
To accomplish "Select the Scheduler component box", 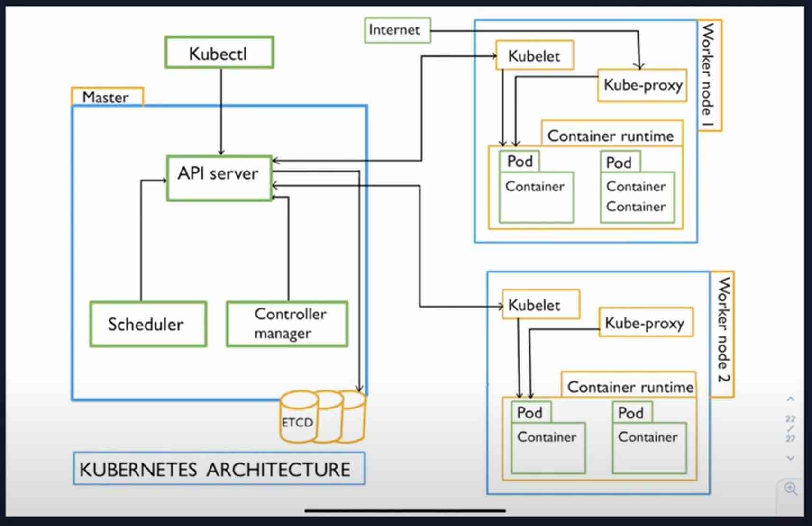I will 148,324.
